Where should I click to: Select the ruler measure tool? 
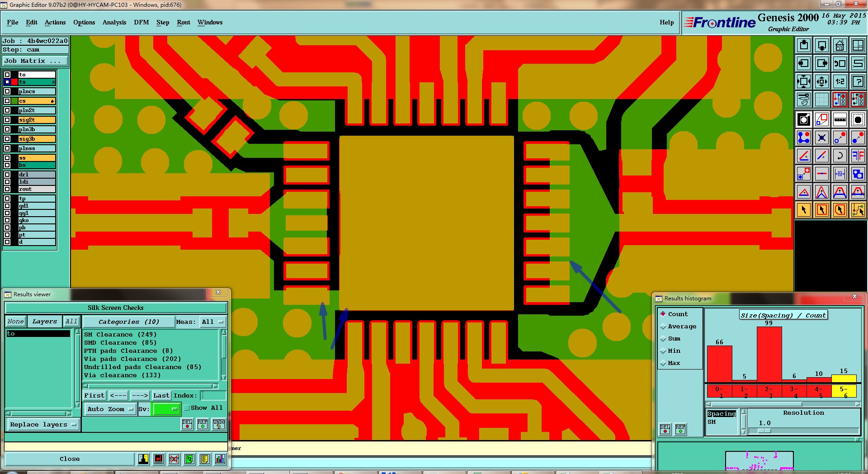pos(840,119)
